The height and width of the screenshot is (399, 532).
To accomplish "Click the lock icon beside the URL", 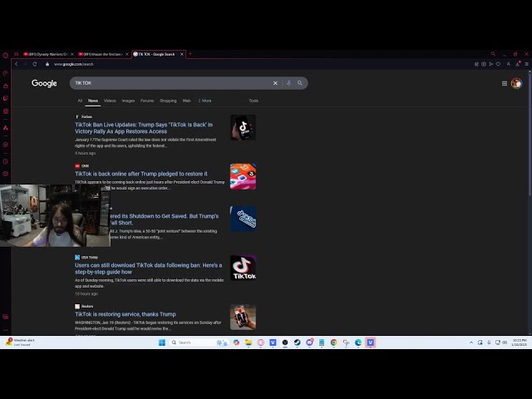I will [x=47, y=64].
